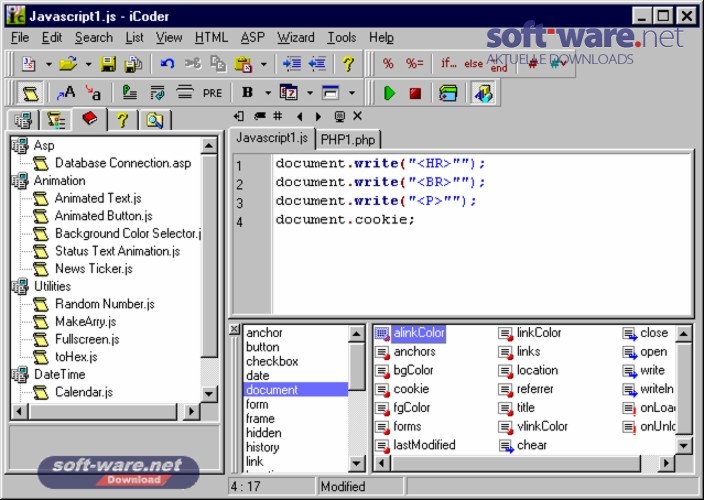Insert PRE tag
This screenshot has width=704, height=500.
point(212,93)
